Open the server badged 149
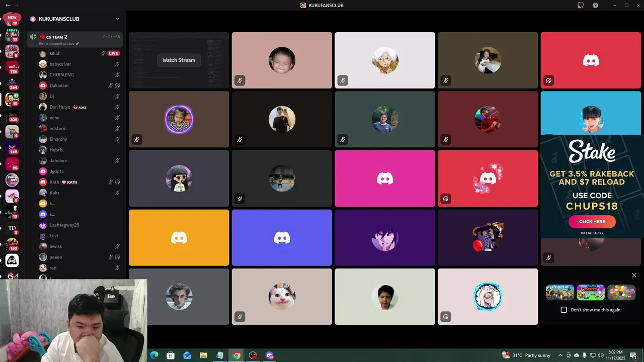This screenshot has width=644, height=362. pos(12,148)
